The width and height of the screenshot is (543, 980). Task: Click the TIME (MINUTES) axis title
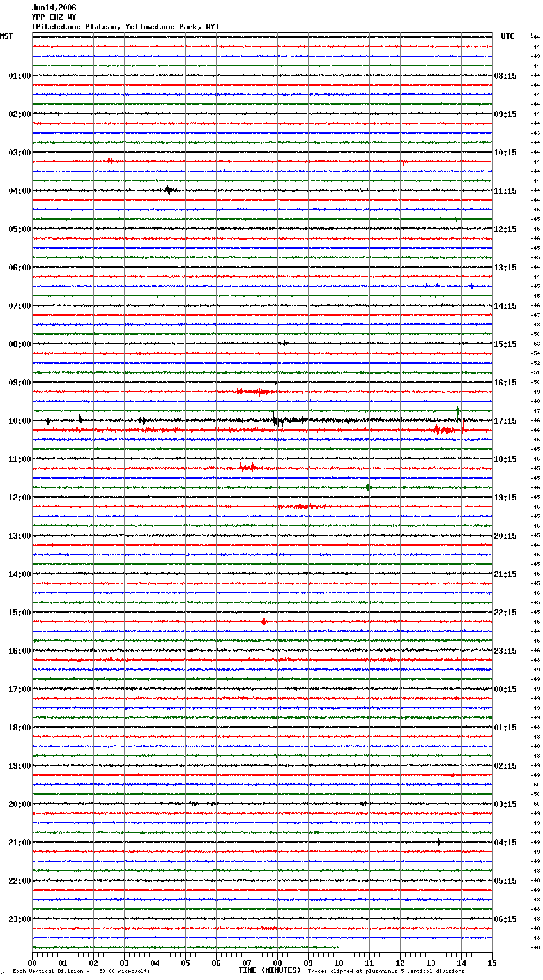click(x=270, y=970)
